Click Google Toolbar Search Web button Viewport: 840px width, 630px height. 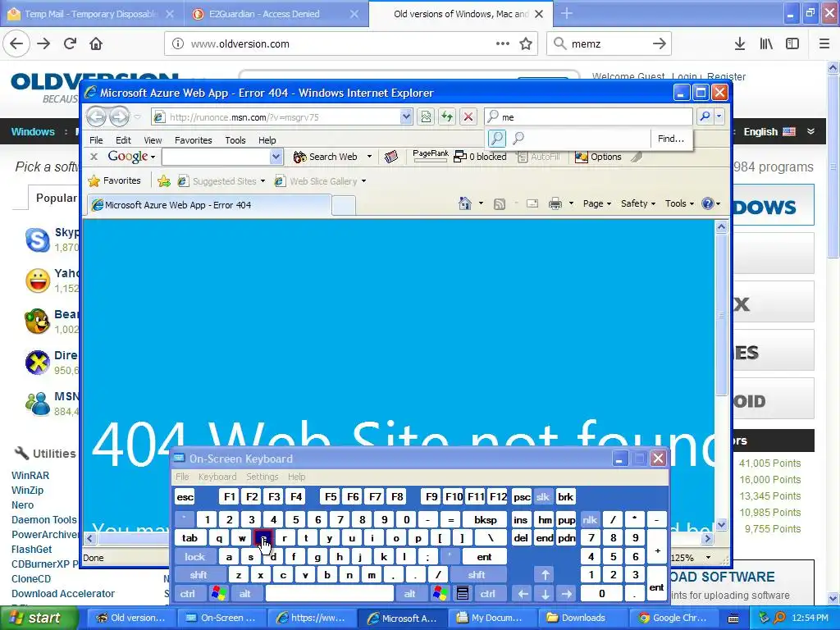pos(326,157)
